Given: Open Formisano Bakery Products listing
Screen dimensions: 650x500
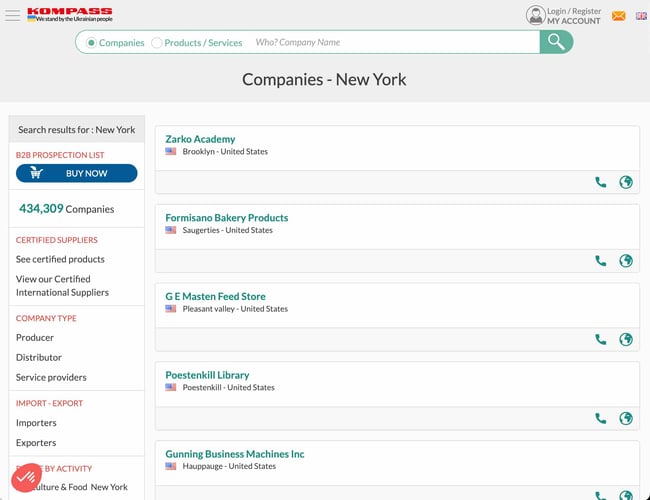Looking at the screenshot, I should tap(227, 218).
